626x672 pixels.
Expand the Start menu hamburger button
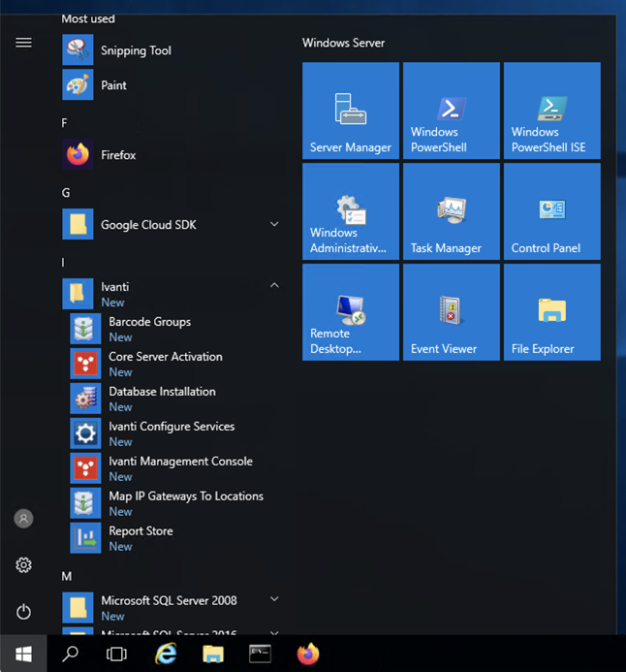click(x=23, y=43)
